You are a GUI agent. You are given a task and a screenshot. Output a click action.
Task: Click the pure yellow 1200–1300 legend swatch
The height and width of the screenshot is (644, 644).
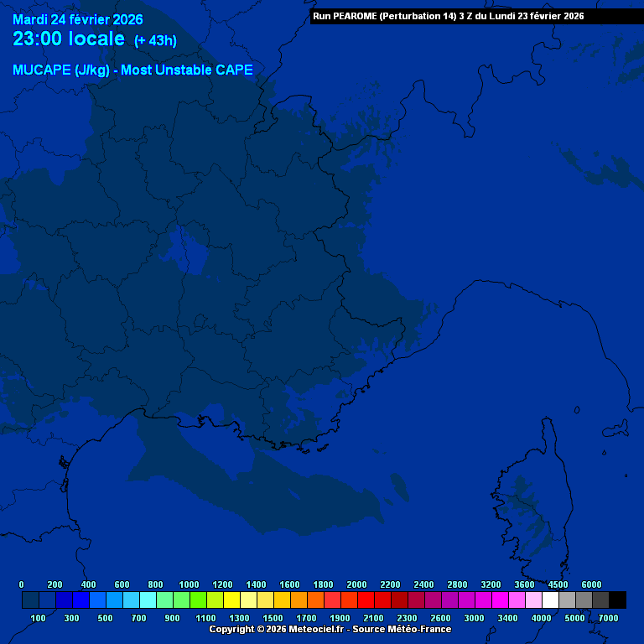(231, 600)
